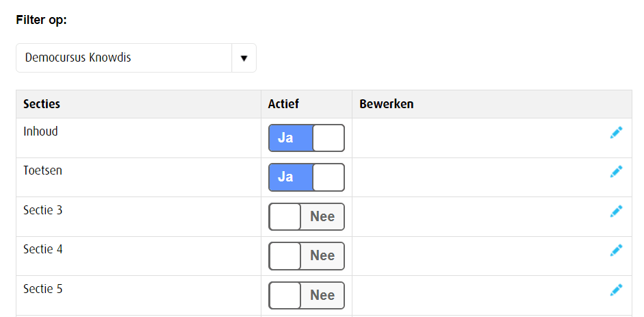Click the edit pencil for Inhoud

tap(616, 132)
